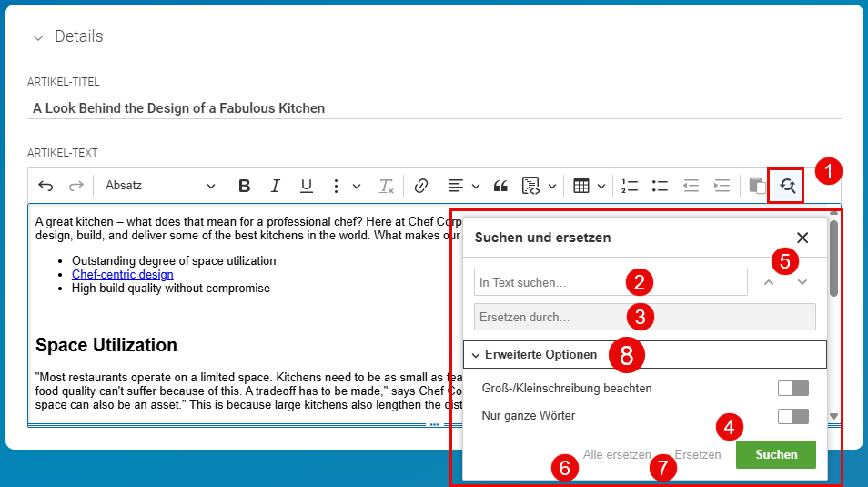Open the text alignment dropdown arrow
868x487 pixels.
coord(476,187)
